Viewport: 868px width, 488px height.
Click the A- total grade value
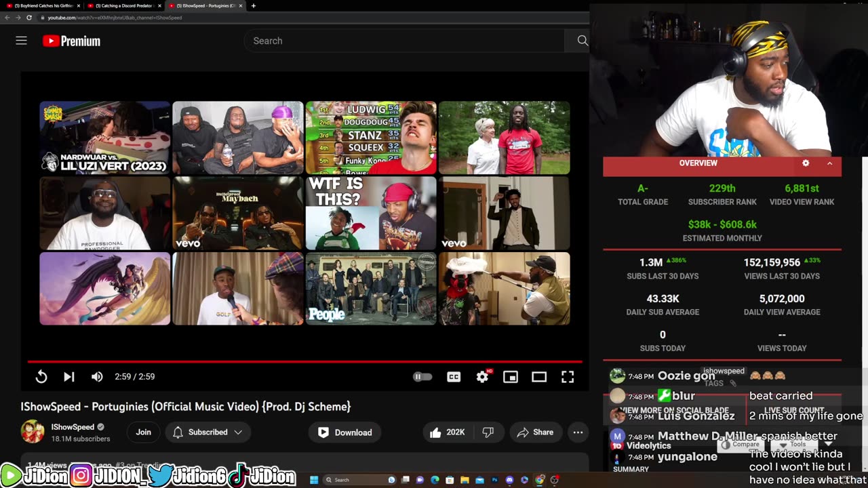click(643, 188)
